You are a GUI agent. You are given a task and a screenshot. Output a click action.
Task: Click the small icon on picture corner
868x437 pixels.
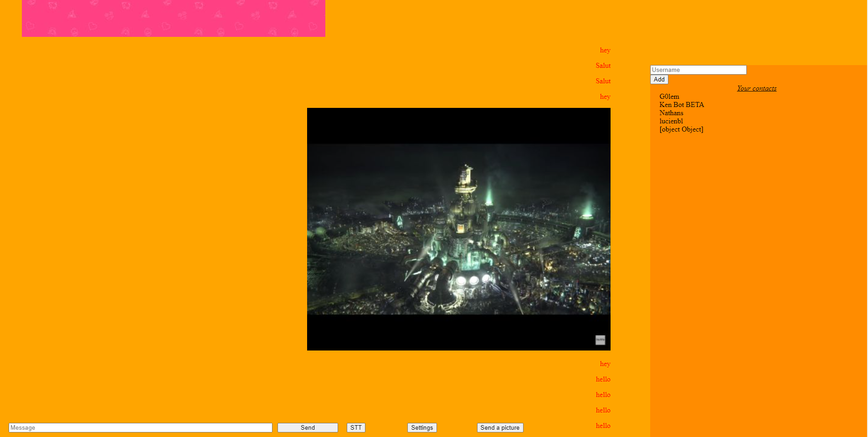click(x=600, y=340)
